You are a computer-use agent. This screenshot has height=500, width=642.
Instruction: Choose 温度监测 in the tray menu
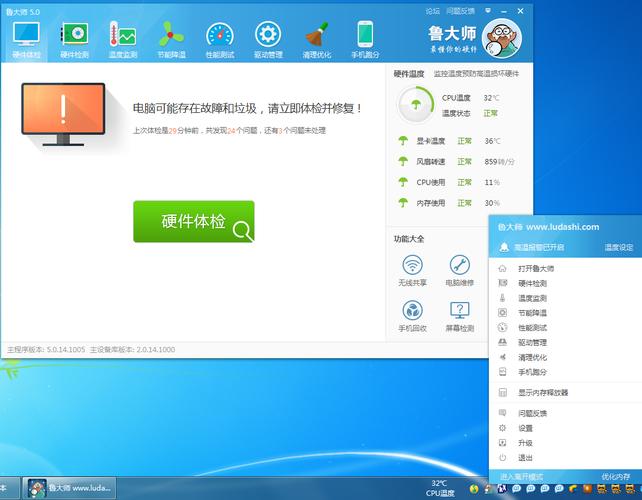pyautogui.click(x=565, y=298)
